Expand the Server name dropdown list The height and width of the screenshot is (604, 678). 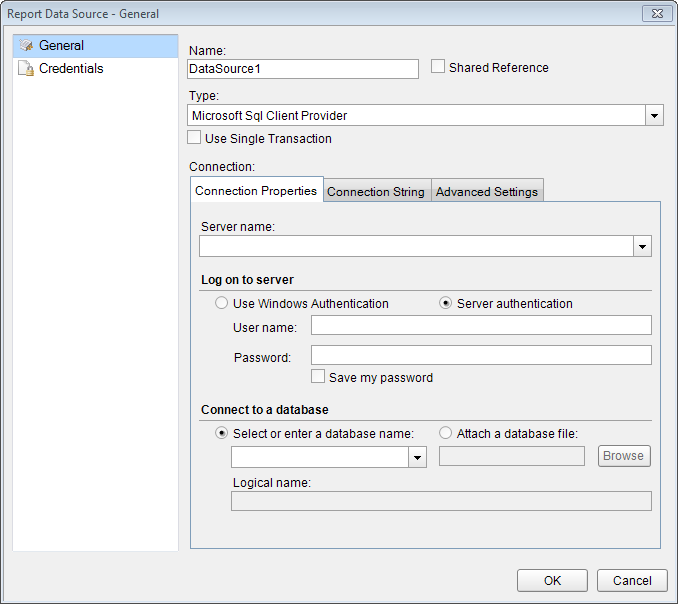pos(642,247)
